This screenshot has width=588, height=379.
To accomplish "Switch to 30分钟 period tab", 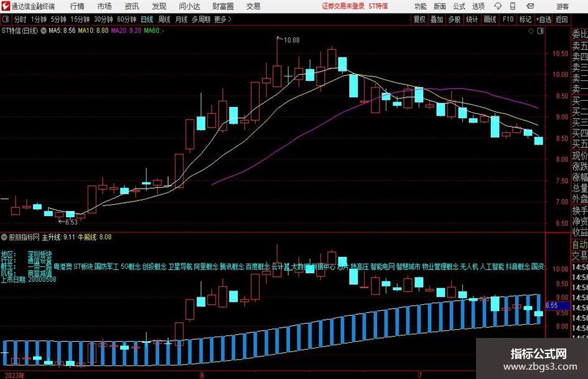I will pos(103,19).
